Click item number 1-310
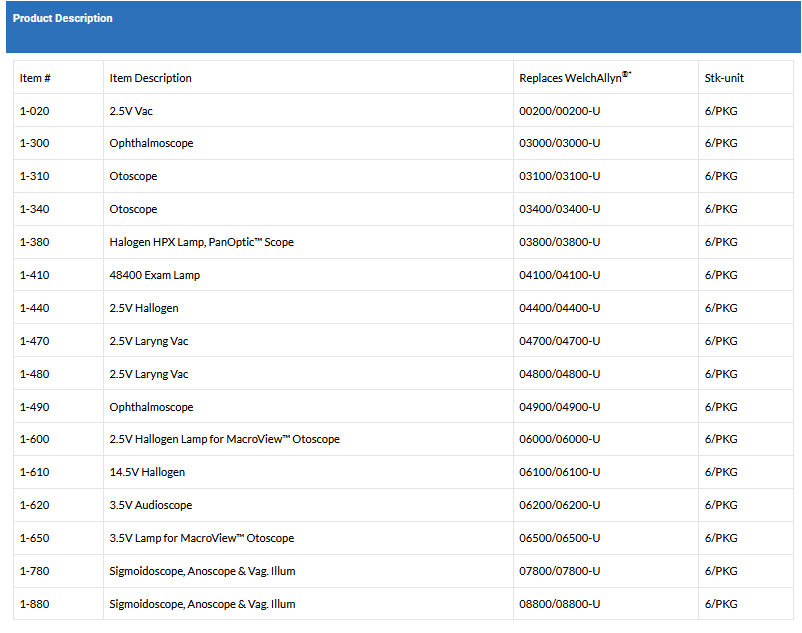 [x=34, y=176]
